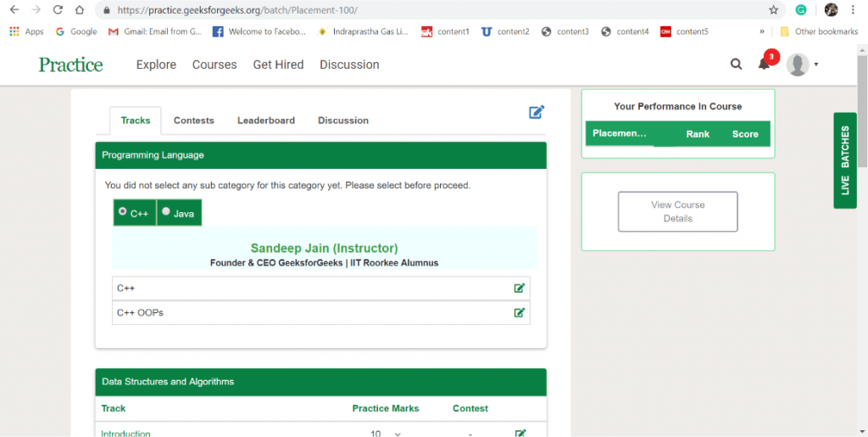This screenshot has height=437, width=868.
Task: Click the Practice Marks column header
Action: click(x=386, y=409)
